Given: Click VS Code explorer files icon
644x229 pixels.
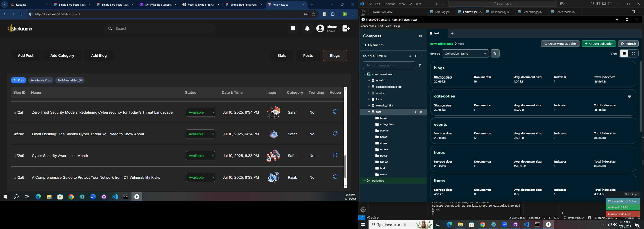Looking at the screenshot, I should (363, 13).
